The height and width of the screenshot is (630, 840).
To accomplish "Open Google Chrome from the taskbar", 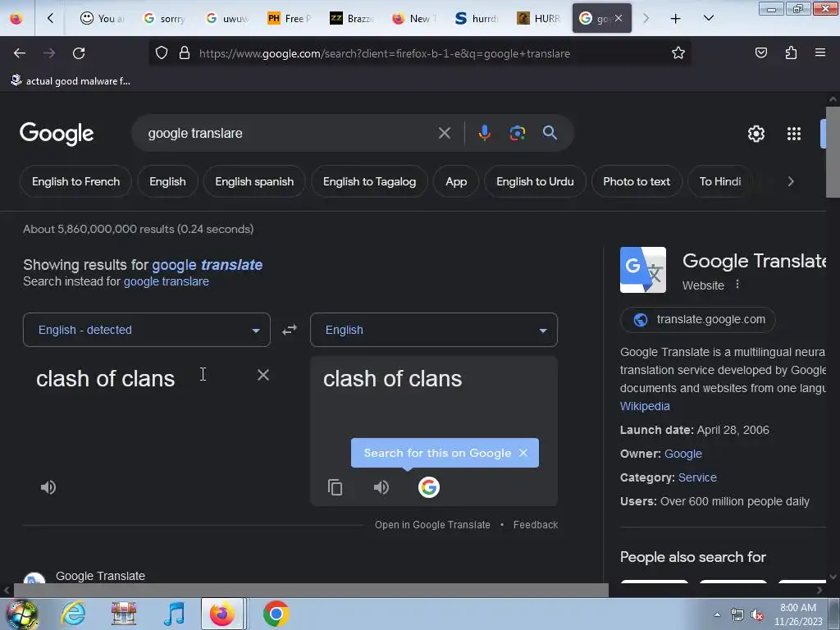I will (x=276, y=614).
